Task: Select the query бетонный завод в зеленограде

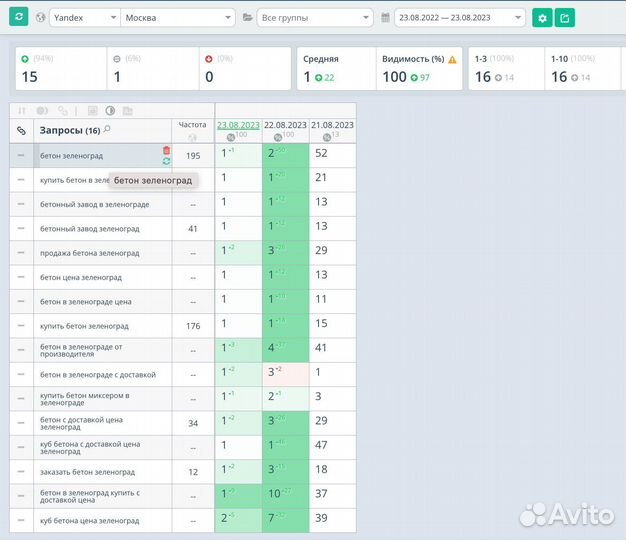Action: click(x=95, y=204)
